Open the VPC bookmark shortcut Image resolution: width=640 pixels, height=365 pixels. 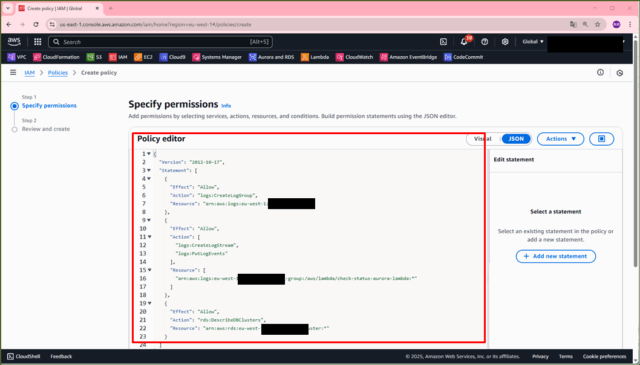point(17,57)
